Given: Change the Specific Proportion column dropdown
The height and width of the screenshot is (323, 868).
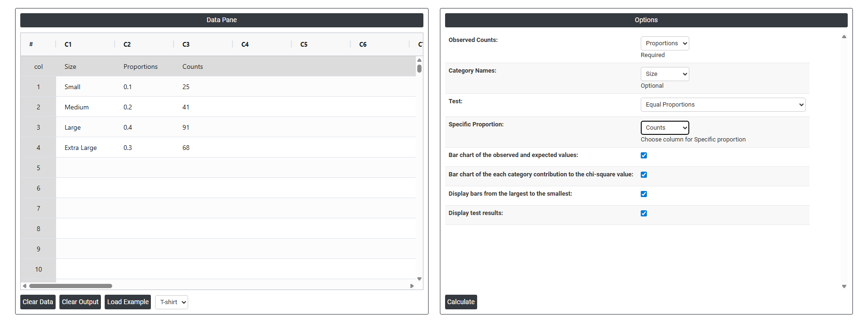Looking at the screenshot, I should 664,128.
